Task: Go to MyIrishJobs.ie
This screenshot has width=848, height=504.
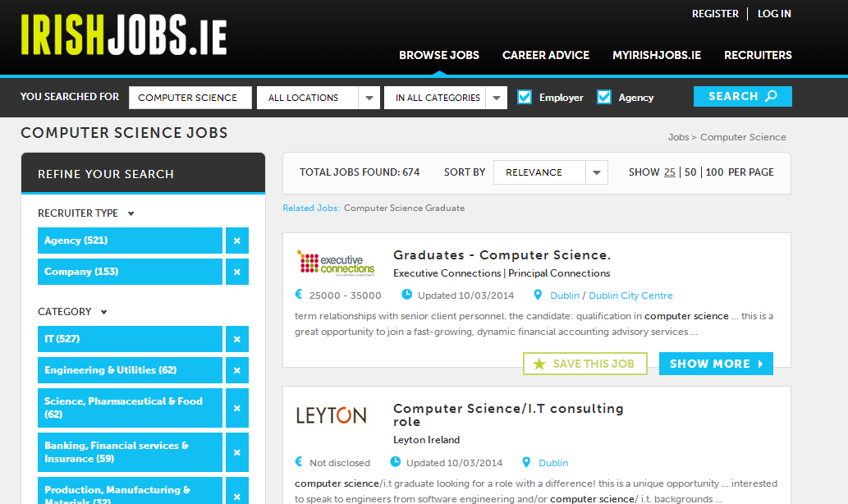Action: 657,55
